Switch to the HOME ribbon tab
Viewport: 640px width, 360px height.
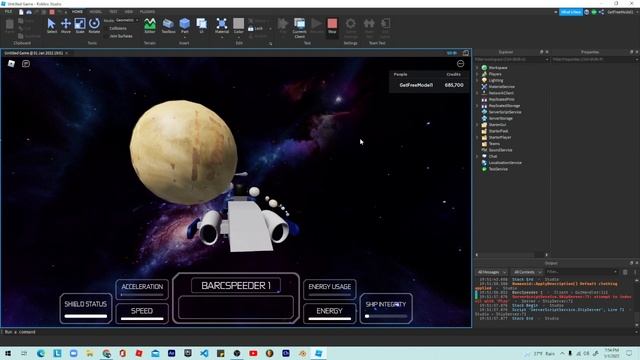[x=77, y=12]
